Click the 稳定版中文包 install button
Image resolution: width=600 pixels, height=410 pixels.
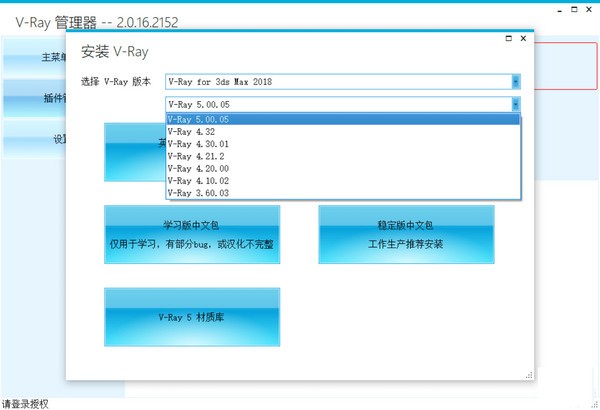(x=406, y=234)
